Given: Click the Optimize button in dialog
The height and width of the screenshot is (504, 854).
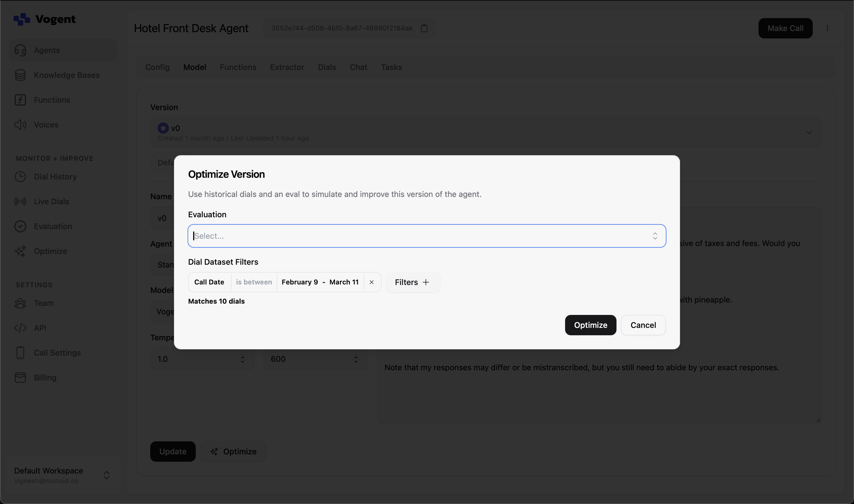Looking at the screenshot, I should tap(590, 325).
